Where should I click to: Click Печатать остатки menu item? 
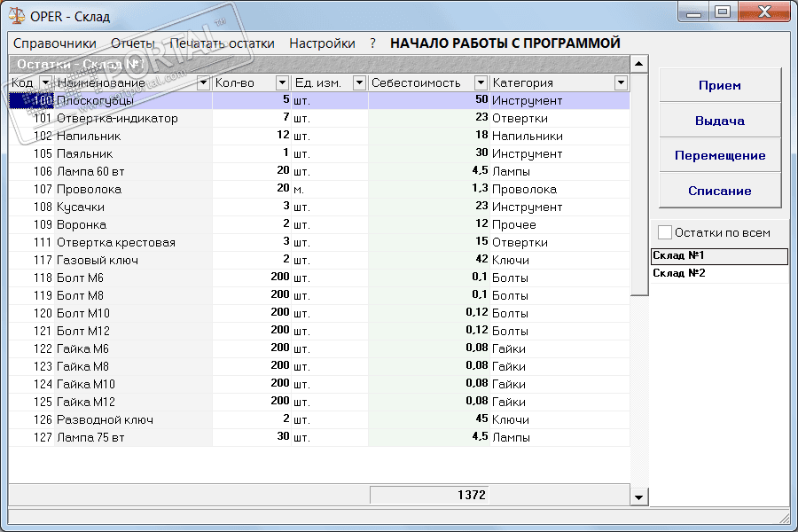coord(222,43)
